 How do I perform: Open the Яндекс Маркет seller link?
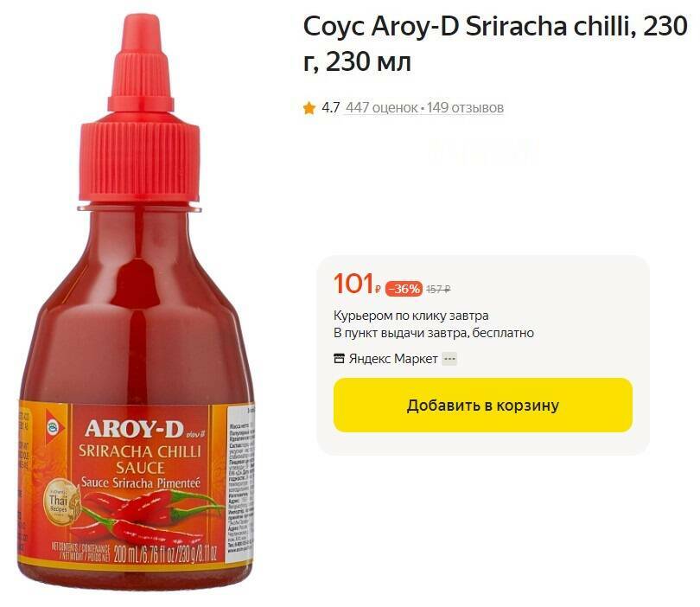coord(393,359)
